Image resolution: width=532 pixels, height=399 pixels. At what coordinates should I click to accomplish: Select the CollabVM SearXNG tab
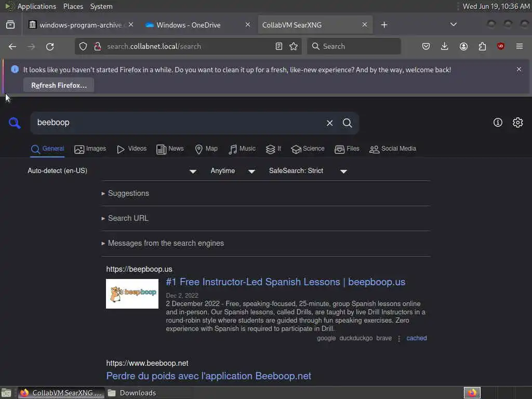coord(315,25)
